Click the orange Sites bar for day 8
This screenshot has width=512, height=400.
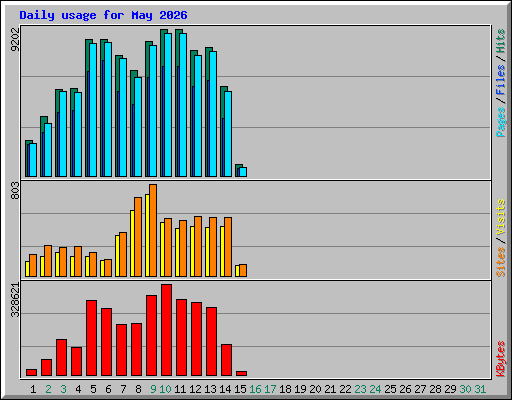[x=138, y=237]
